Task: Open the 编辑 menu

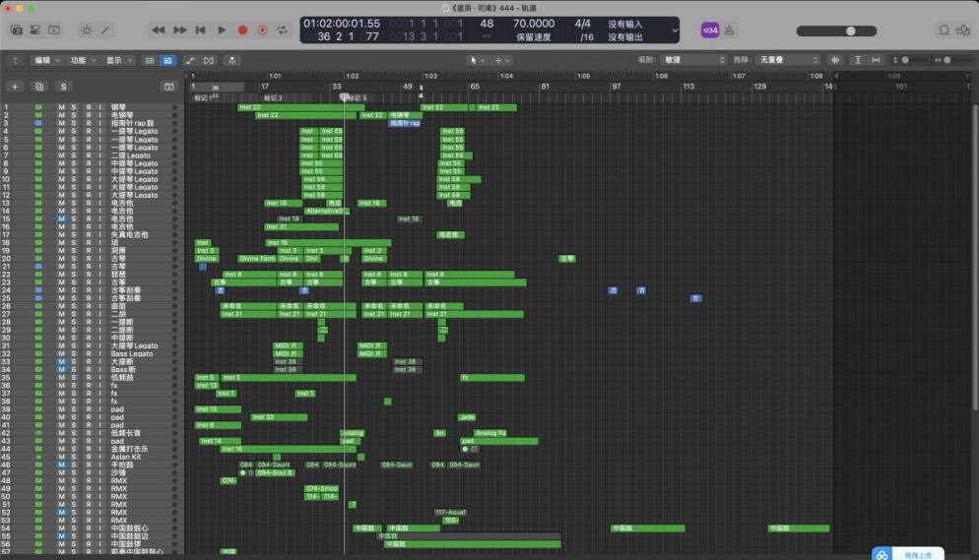Action: coord(45,60)
